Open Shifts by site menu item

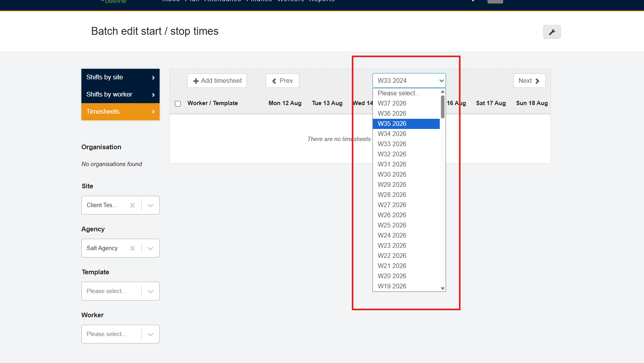[121, 77]
